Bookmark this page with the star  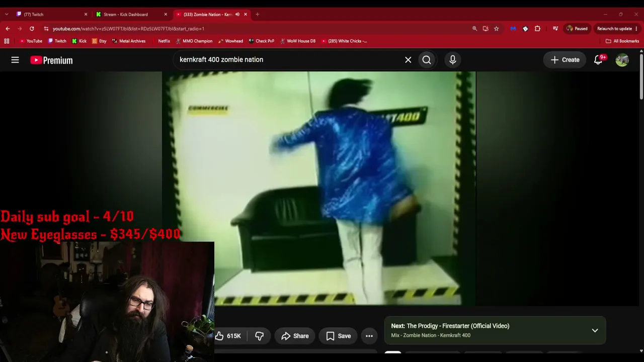[x=496, y=29]
